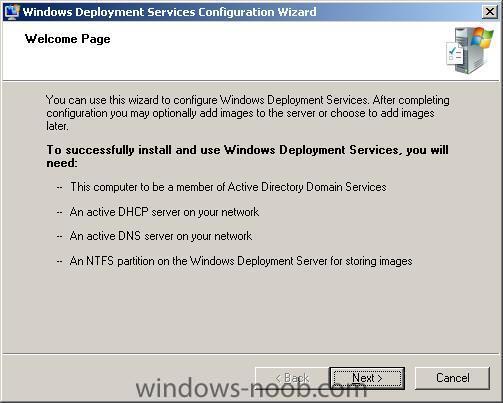Click the bold 'To successfully install' heading
This screenshot has width=503, height=403.
(x=247, y=156)
